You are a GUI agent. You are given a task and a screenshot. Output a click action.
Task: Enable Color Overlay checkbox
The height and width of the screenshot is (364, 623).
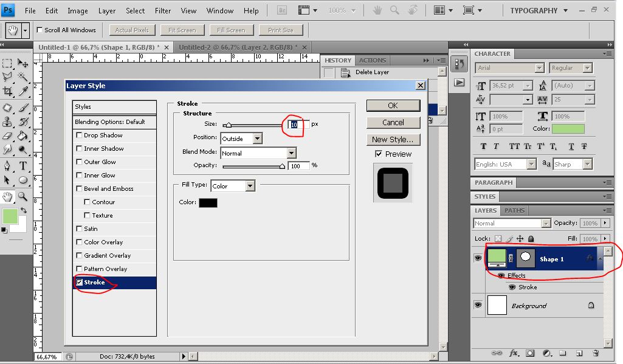click(x=79, y=242)
